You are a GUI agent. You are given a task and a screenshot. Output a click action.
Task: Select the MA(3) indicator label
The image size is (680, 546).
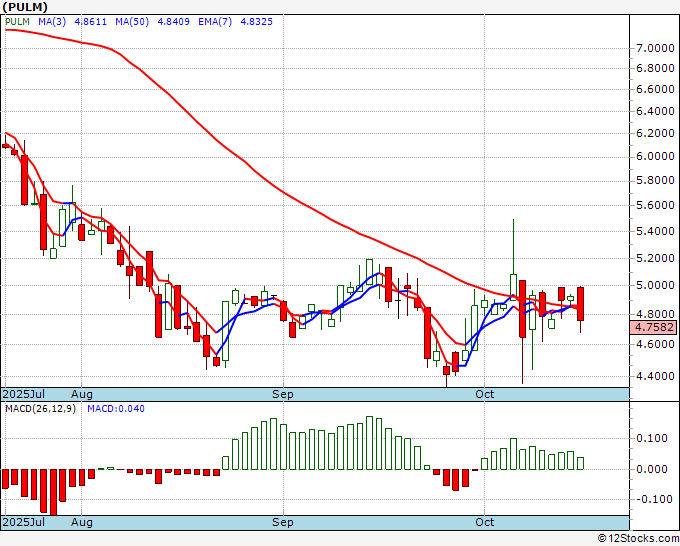(x=52, y=22)
